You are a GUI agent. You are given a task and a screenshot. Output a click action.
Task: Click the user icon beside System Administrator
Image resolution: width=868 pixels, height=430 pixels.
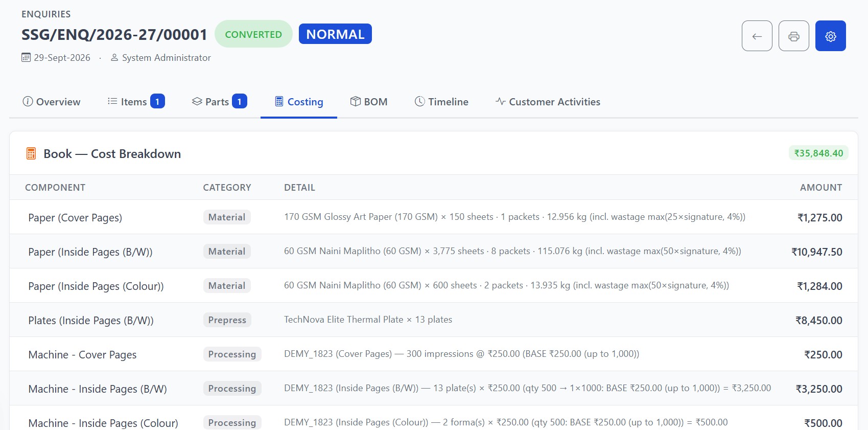coord(114,58)
